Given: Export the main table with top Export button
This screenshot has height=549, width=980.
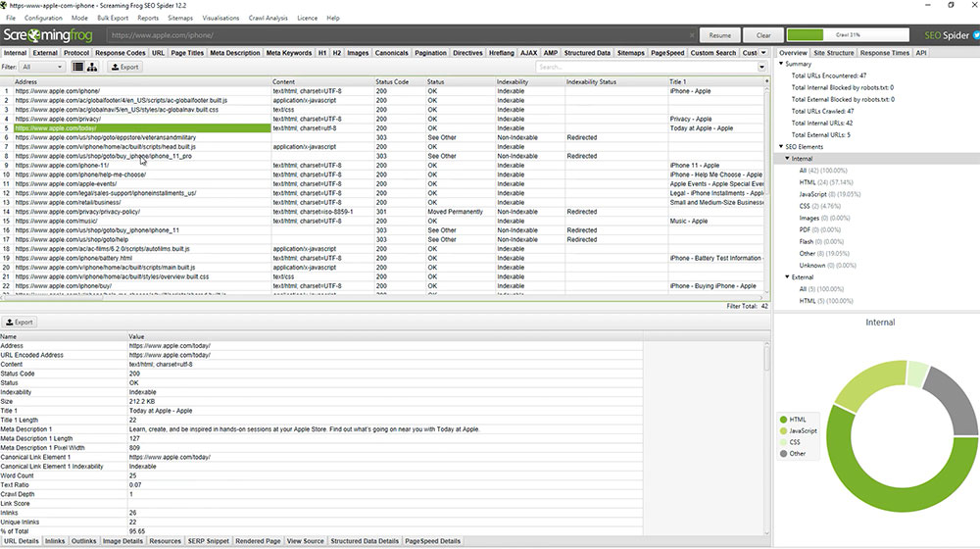Looking at the screenshot, I should (x=125, y=67).
